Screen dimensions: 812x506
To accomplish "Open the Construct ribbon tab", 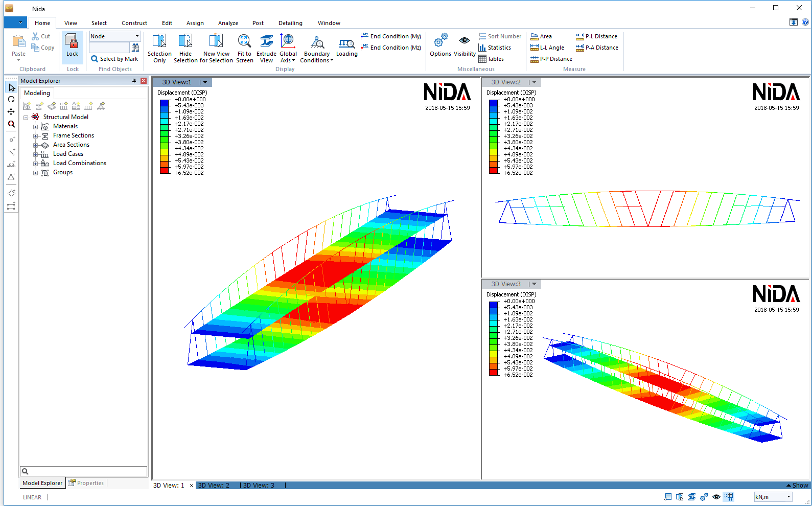I will (134, 23).
